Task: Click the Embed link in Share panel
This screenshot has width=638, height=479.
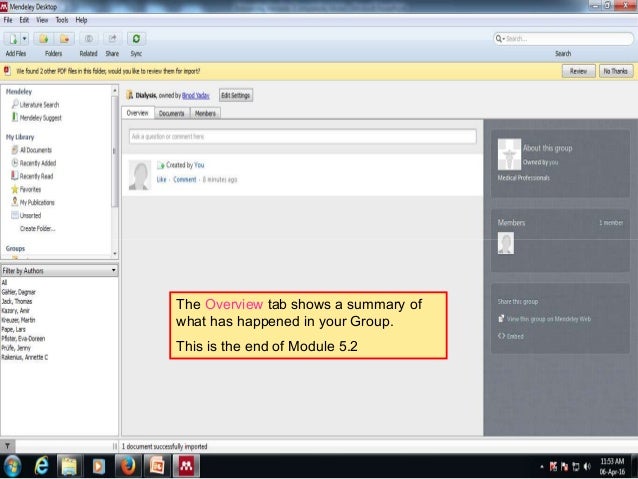Action: pyautogui.click(x=515, y=336)
